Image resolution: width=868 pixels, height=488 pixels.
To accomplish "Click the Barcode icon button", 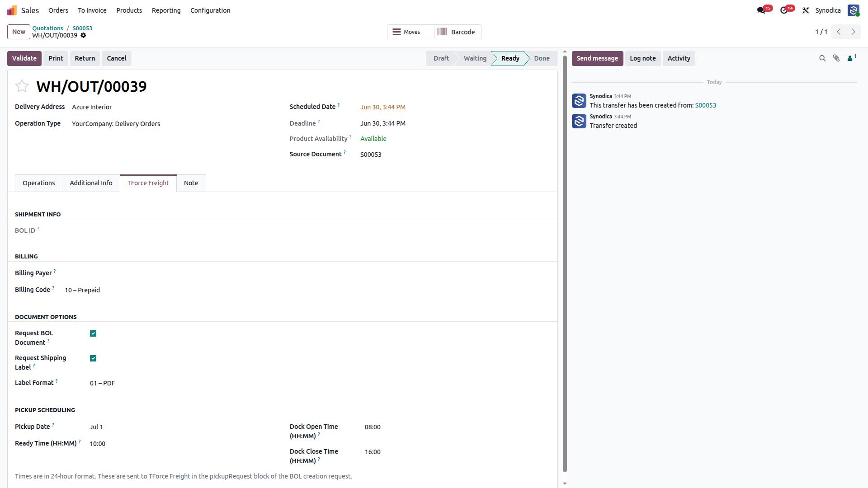I will tap(457, 32).
